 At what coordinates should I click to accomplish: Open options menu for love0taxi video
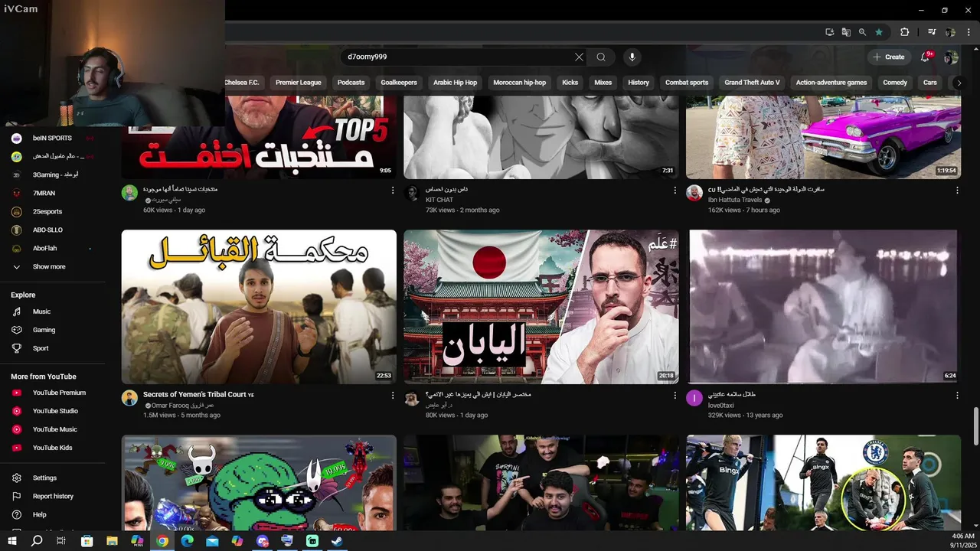(957, 396)
